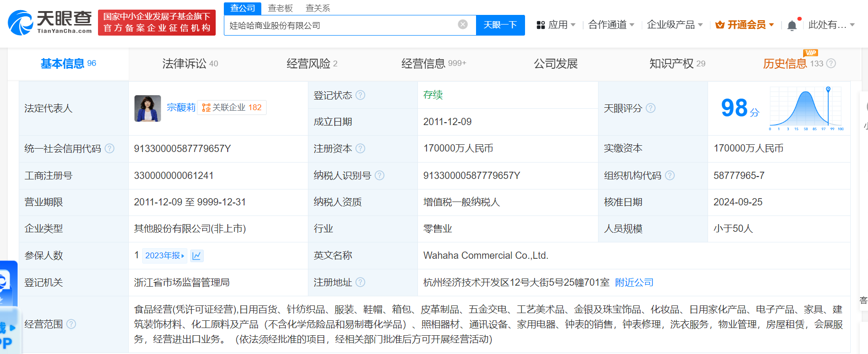Click the TianYanCha logo
Viewport: 868px width, 354px height.
[x=50, y=22]
